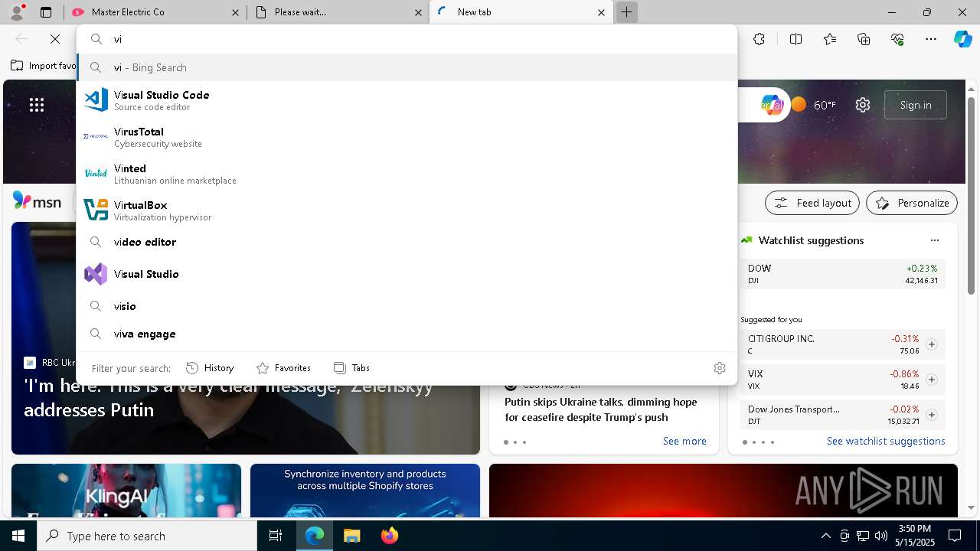Open notifications center icon
This screenshot has width=980, height=551.
(955, 536)
